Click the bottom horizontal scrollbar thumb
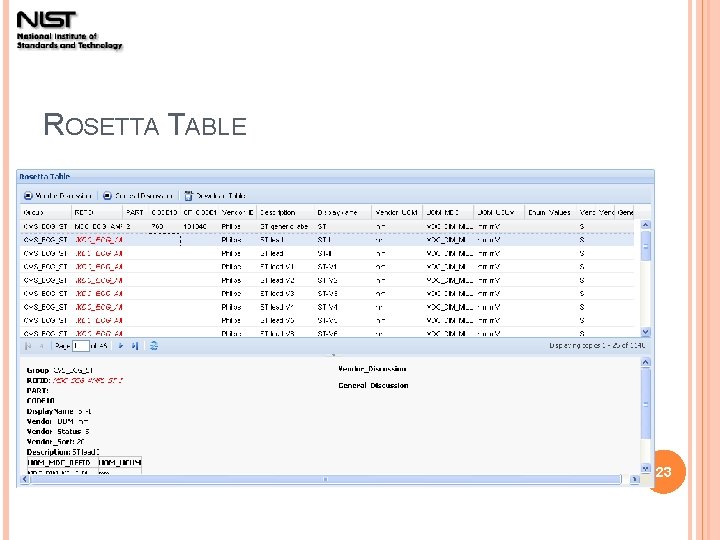The width and height of the screenshot is (720, 540). [x=325, y=479]
